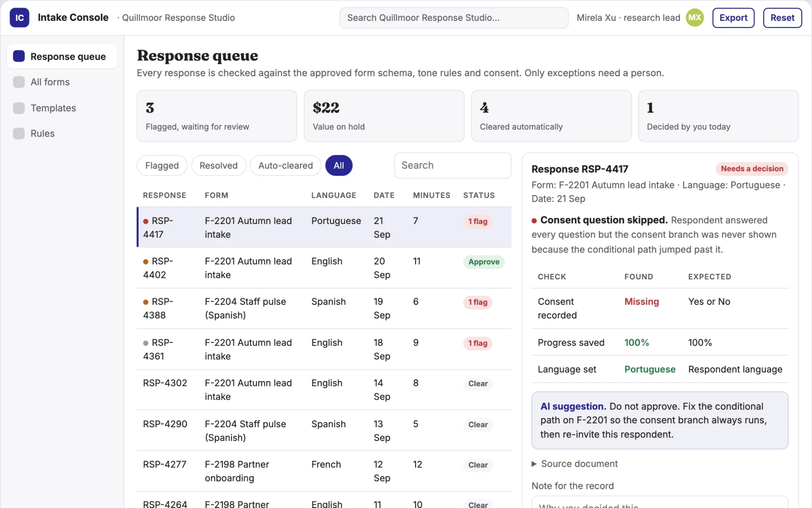The height and width of the screenshot is (508, 812).
Task: Select row RSP-4277
Action: (324, 471)
